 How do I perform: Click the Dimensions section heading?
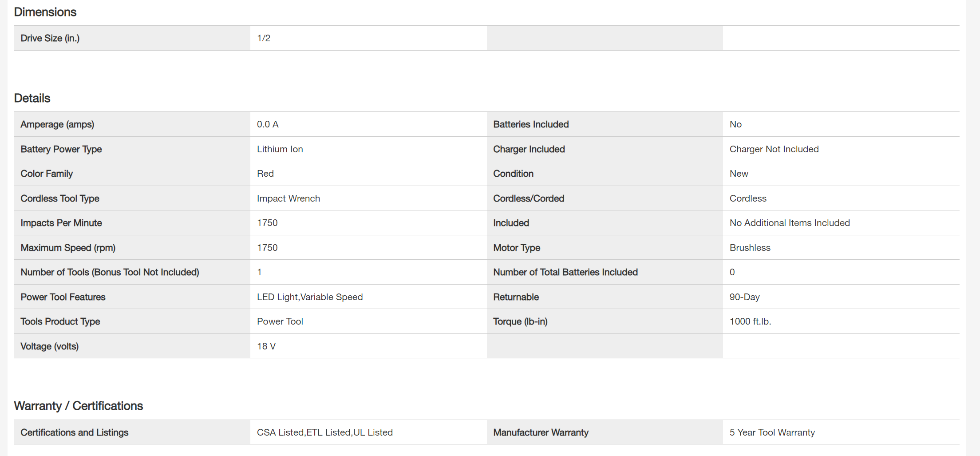coord(45,12)
